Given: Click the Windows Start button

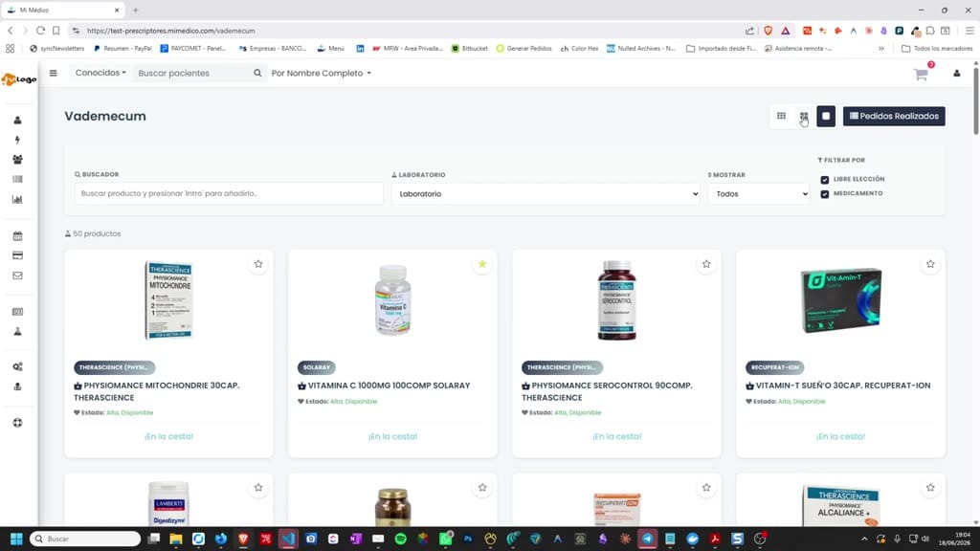Looking at the screenshot, I should click(16, 539).
